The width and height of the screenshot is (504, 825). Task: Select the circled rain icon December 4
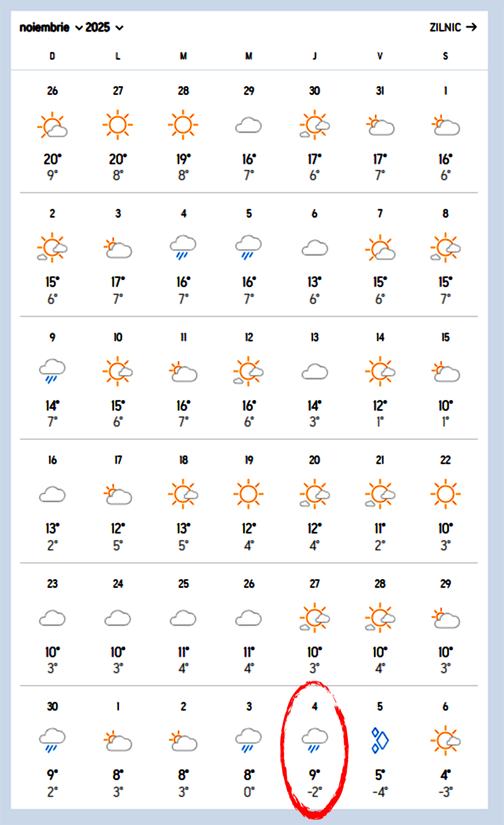314,740
